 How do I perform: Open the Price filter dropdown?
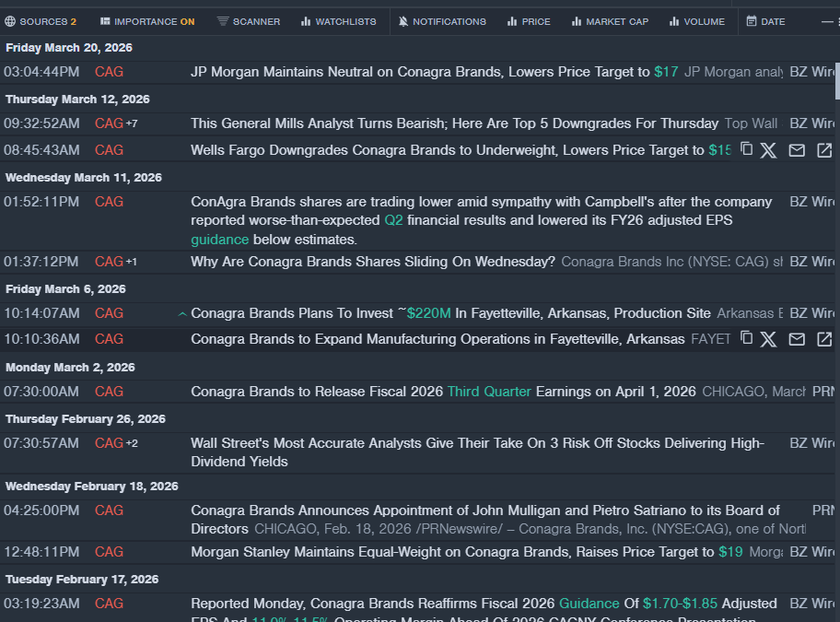tap(529, 21)
